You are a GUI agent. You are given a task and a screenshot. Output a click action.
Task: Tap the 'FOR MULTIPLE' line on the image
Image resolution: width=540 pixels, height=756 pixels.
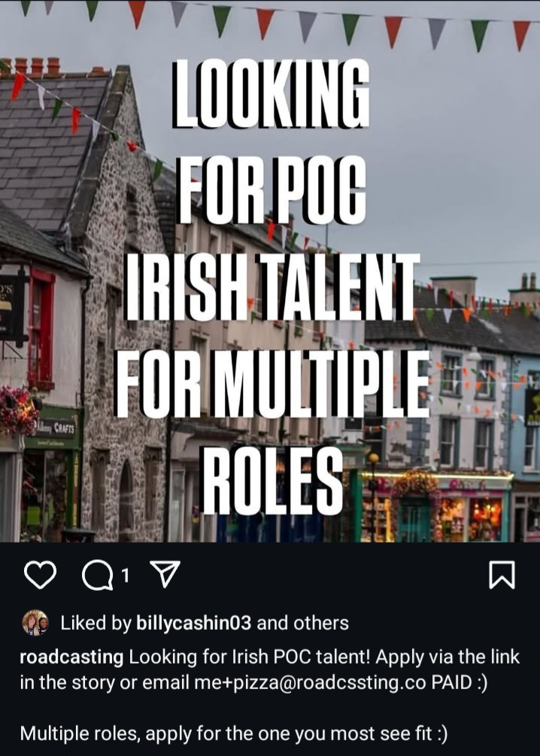click(x=272, y=384)
